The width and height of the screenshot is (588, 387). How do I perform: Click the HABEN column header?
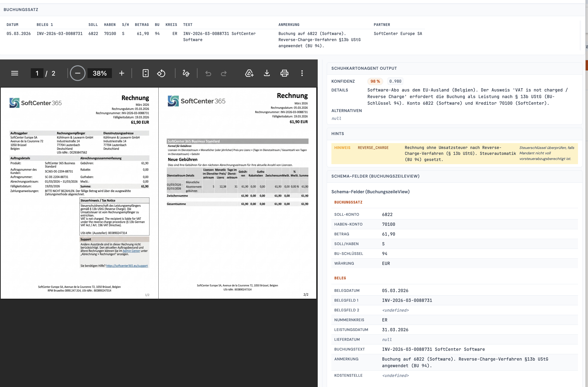(110, 25)
